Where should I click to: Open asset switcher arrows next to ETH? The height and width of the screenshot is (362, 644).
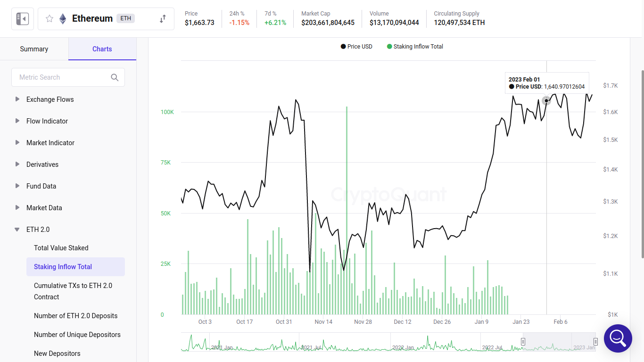[x=163, y=19]
